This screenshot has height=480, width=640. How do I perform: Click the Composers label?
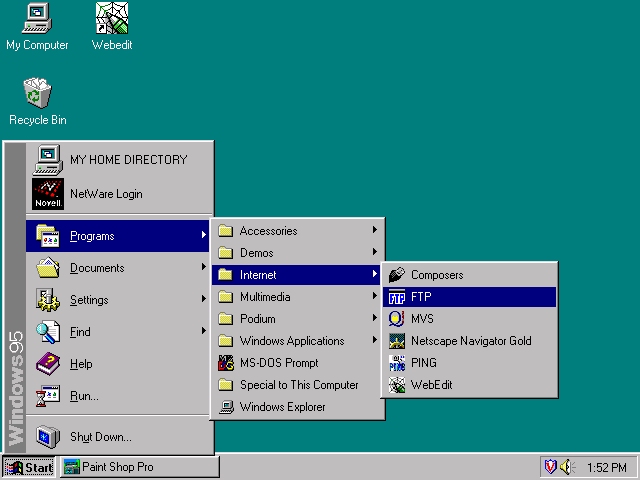tap(437, 275)
